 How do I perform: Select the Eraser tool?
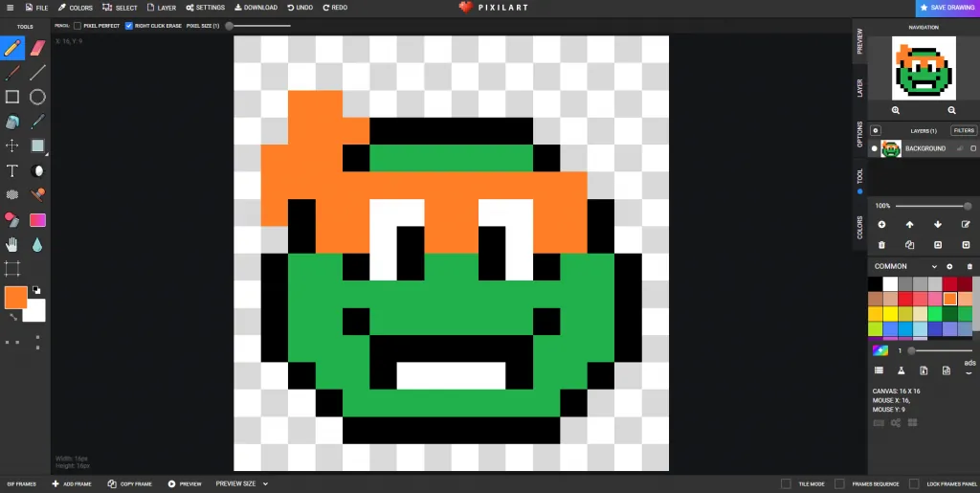click(38, 48)
